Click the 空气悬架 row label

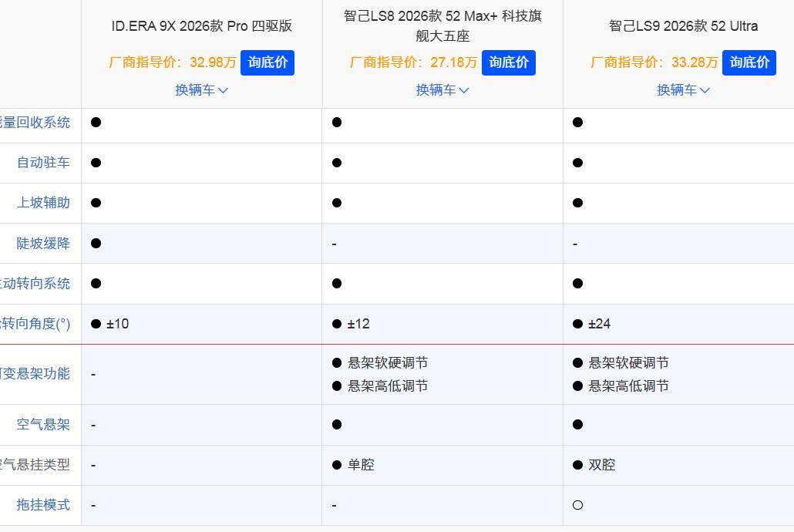point(43,425)
